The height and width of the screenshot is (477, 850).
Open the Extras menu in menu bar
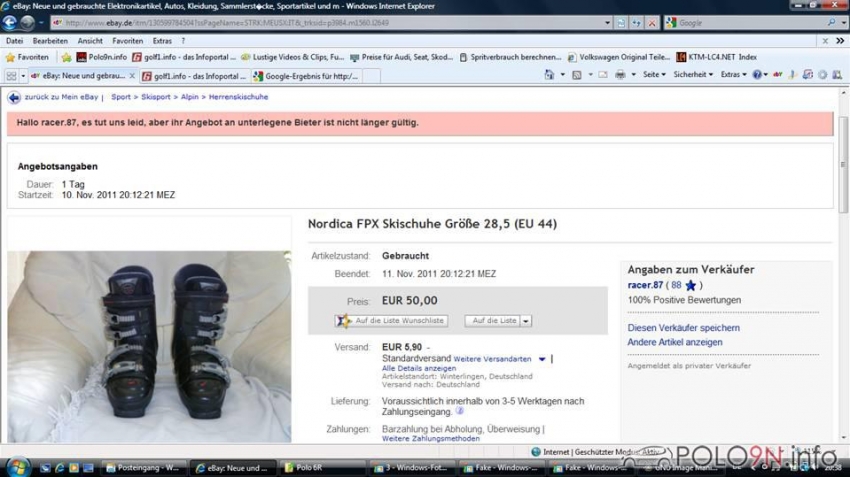click(162, 41)
